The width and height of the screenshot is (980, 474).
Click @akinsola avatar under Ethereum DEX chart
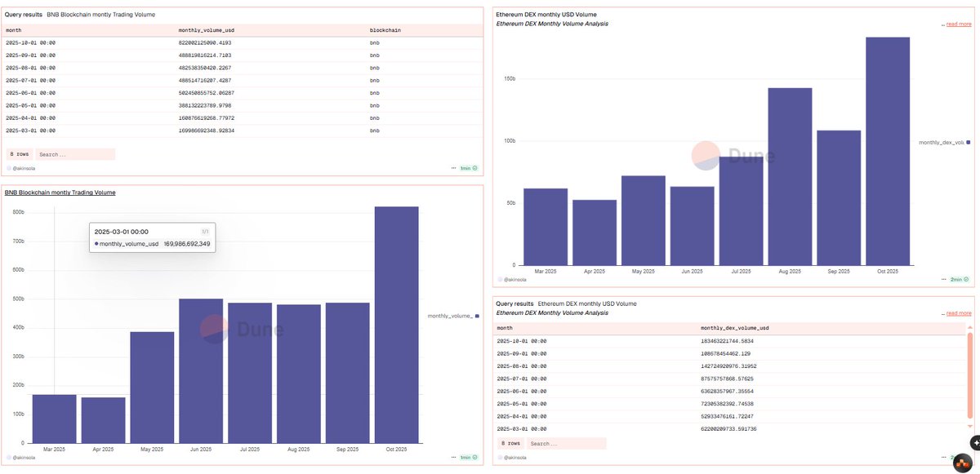pyautogui.click(x=500, y=279)
